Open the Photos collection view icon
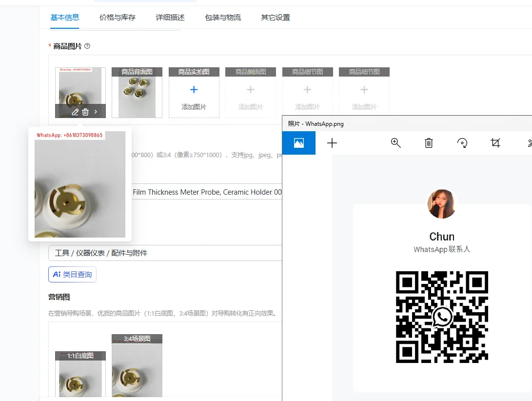The height and width of the screenshot is (401, 532). click(x=299, y=143)
